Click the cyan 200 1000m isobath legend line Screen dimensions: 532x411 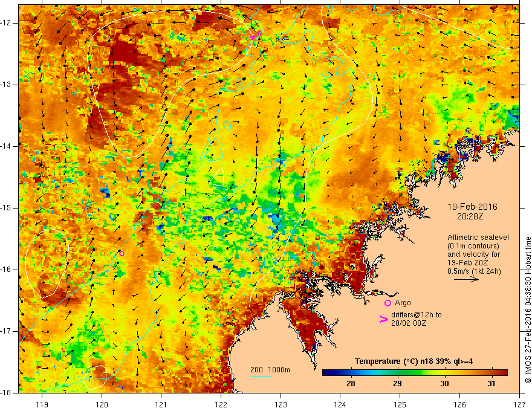[x=260, y=376]
